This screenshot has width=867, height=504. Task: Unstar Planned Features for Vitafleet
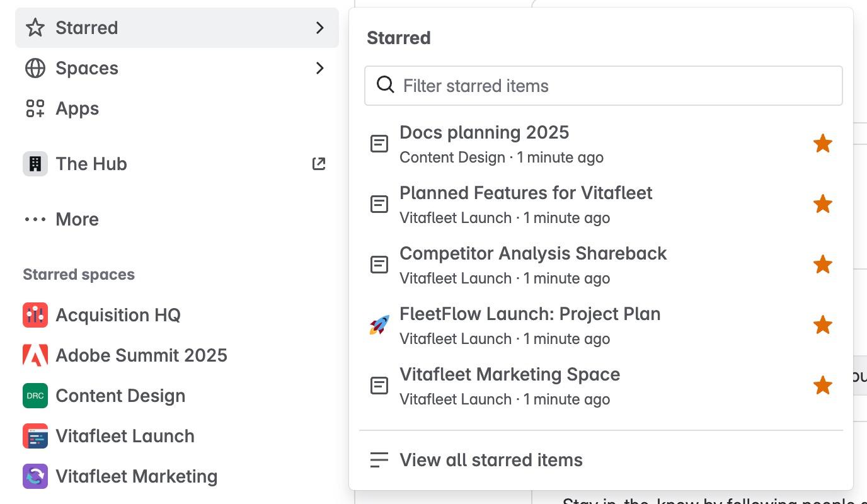pyautogui.click(x=822, y=204)
